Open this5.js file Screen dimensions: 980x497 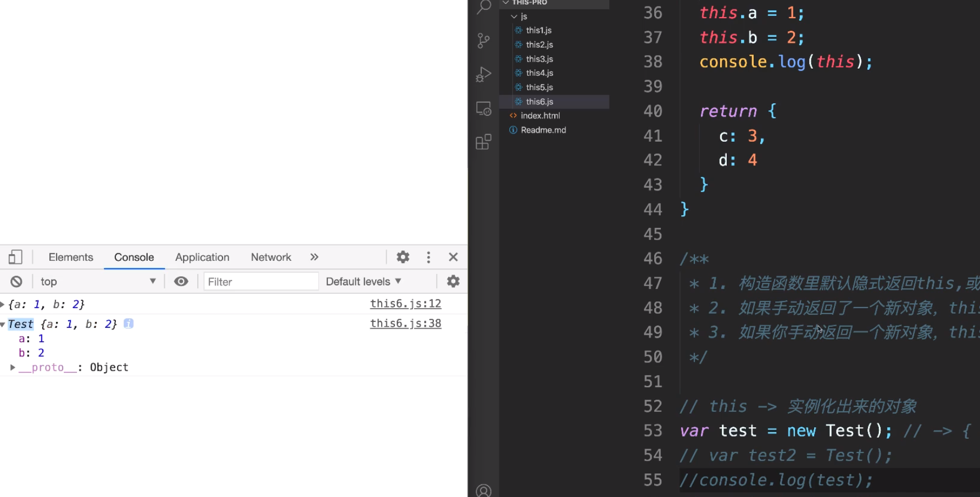pyautogui.click(x=539, y=87)
